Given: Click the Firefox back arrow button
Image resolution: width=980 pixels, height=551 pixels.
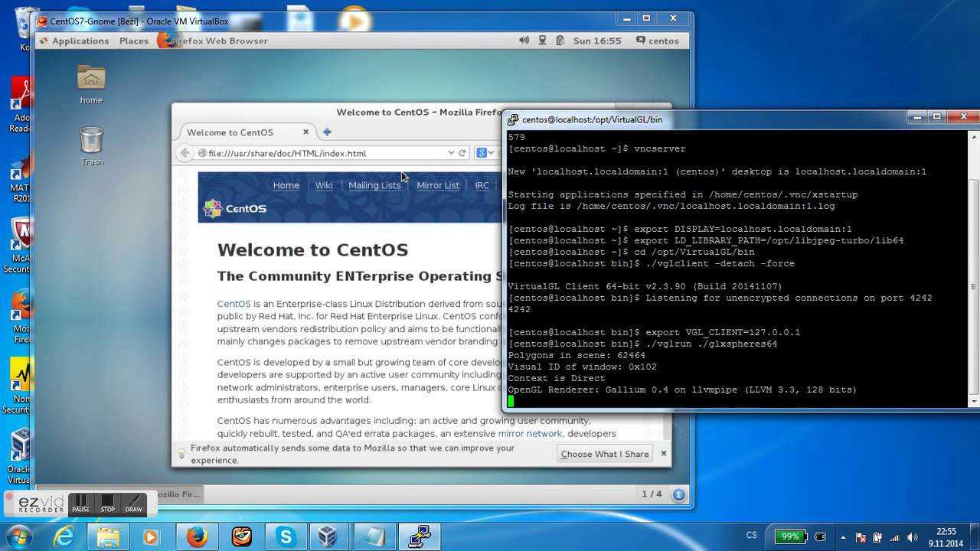Looking at the screenshot, I should pyautogui.click(x=185, y=153).
